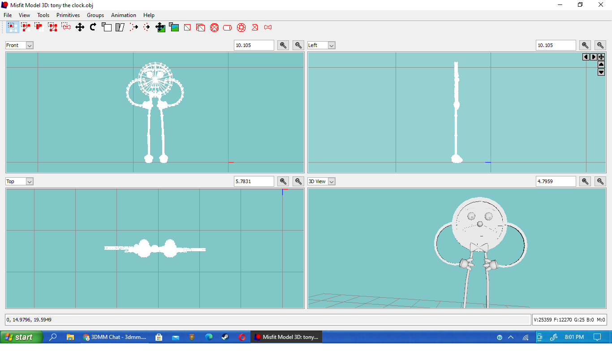
Task: Select the Move tool in toolbar
Action: point(80,27)
